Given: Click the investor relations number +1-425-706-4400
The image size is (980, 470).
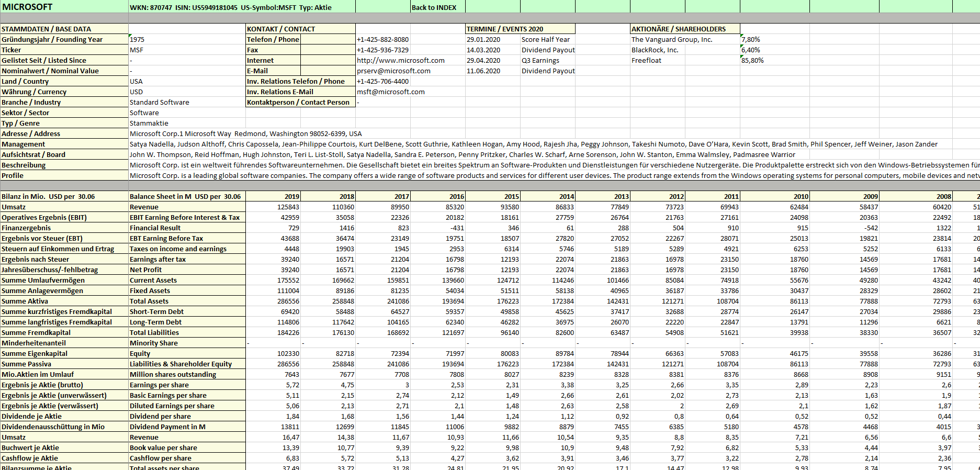Looking at the screenshot, I should [383, 81].
